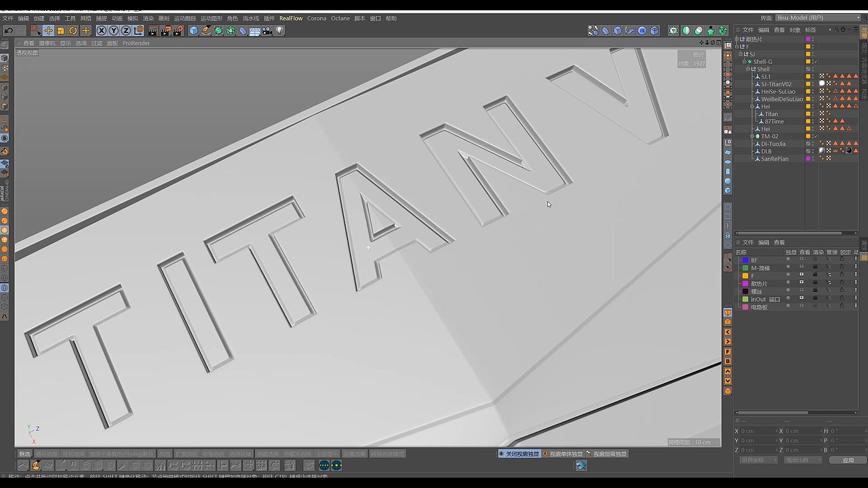868x488 pixels.
Task: Select the Rotate tool
Action: [73, 30]
